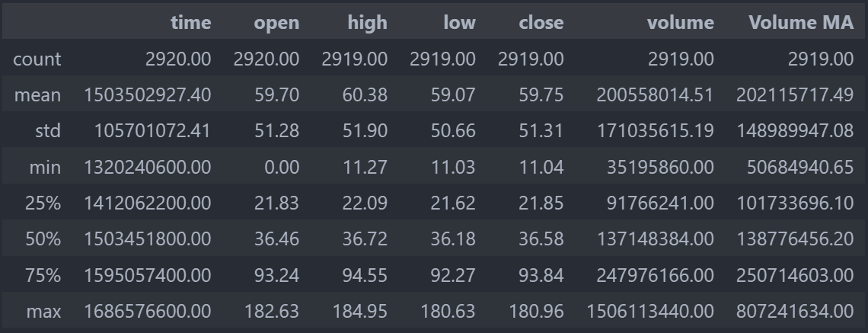
Task: Select the 'Volume MA' column header
Action: (801, 22)
